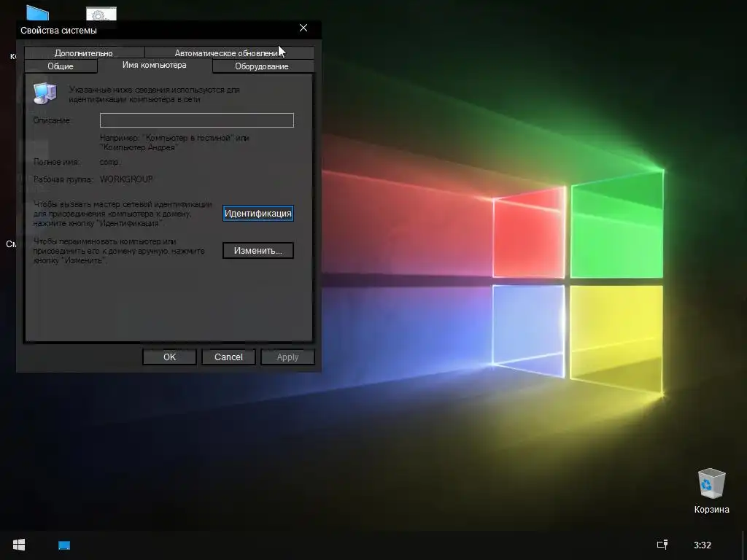Open the Дополнительно tab
This screenshot has width=747, height=560.
pos(84,52)
